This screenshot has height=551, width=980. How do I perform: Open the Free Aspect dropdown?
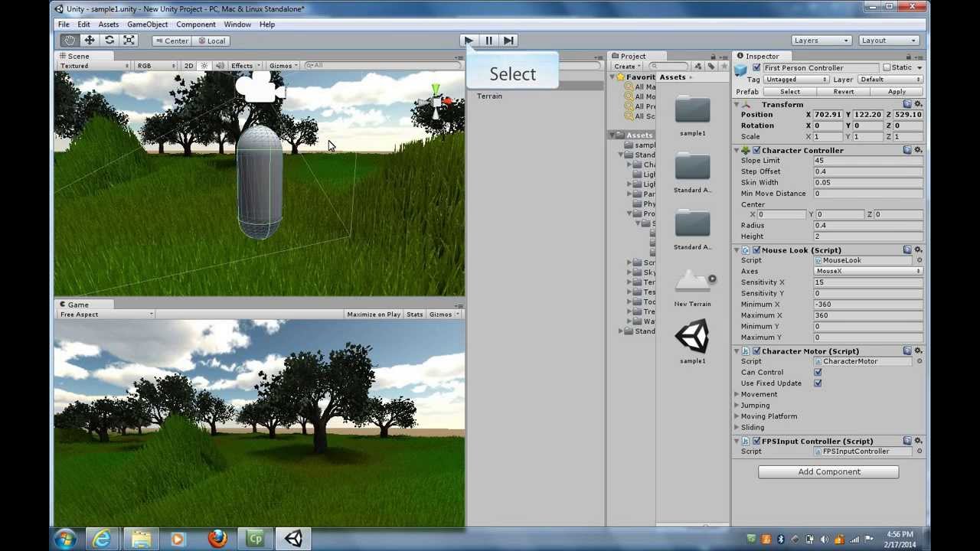tap(106, 315)
